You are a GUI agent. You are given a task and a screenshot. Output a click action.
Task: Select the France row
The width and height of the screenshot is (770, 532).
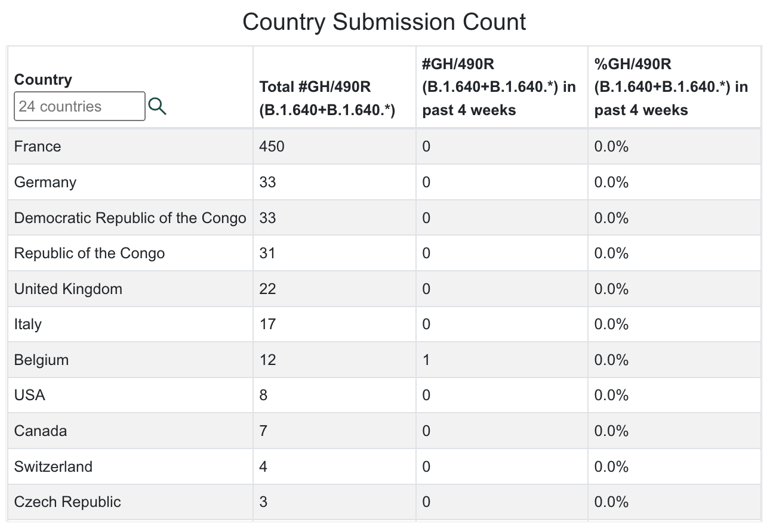[38, 147]
